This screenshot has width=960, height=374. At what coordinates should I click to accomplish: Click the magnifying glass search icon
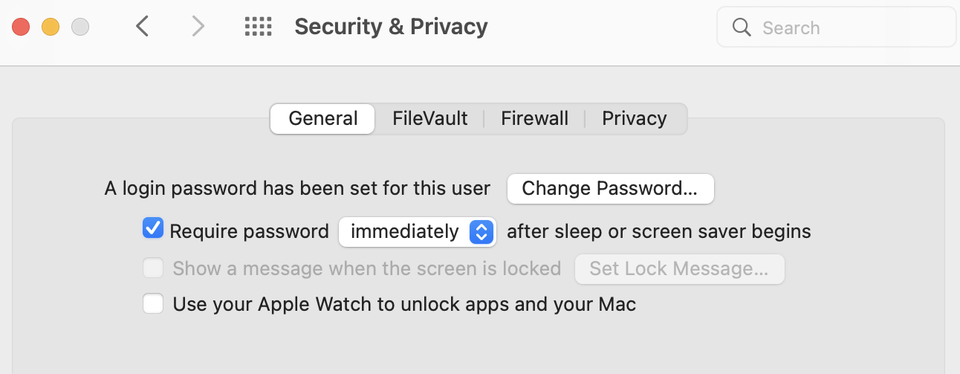tap(741, 27)
